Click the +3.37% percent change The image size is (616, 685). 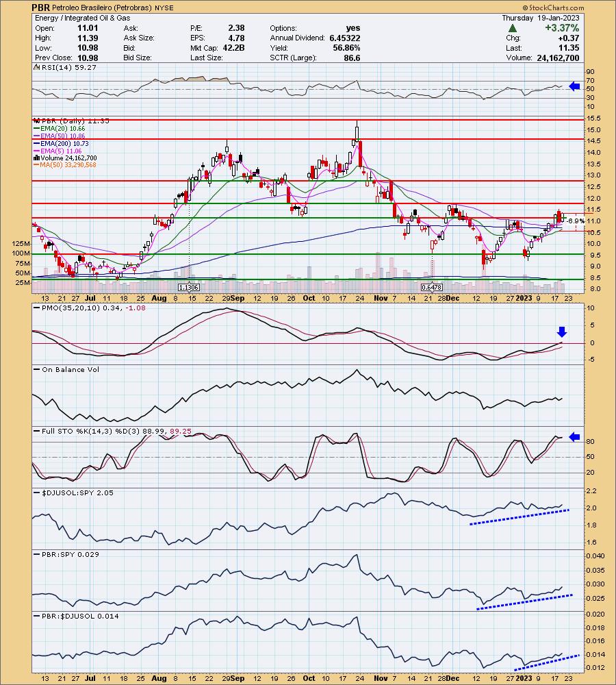[562, 28]
